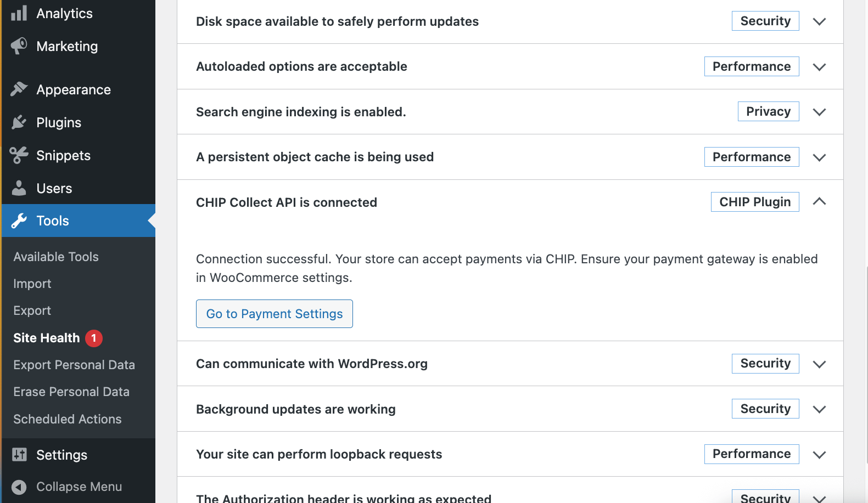The width and height of the screenshot is (868, 503).
Task: Click Go to Payment Settings button
Action: [274, 314]
